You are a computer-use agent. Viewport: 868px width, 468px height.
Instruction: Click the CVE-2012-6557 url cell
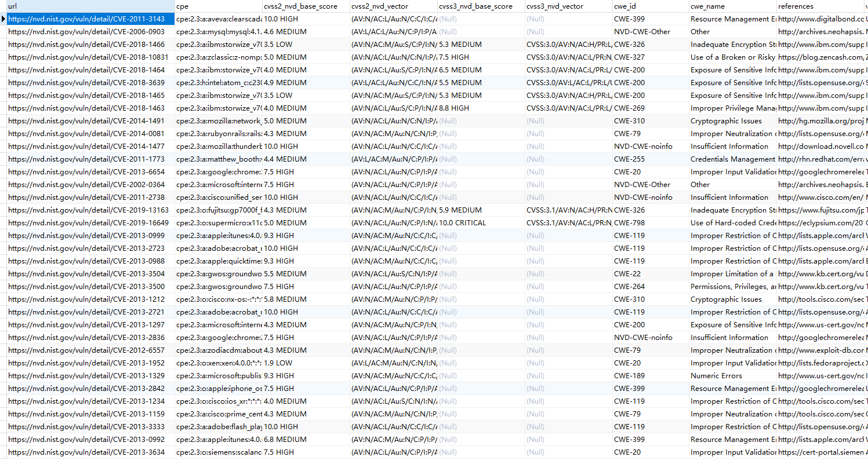(90, 350)
